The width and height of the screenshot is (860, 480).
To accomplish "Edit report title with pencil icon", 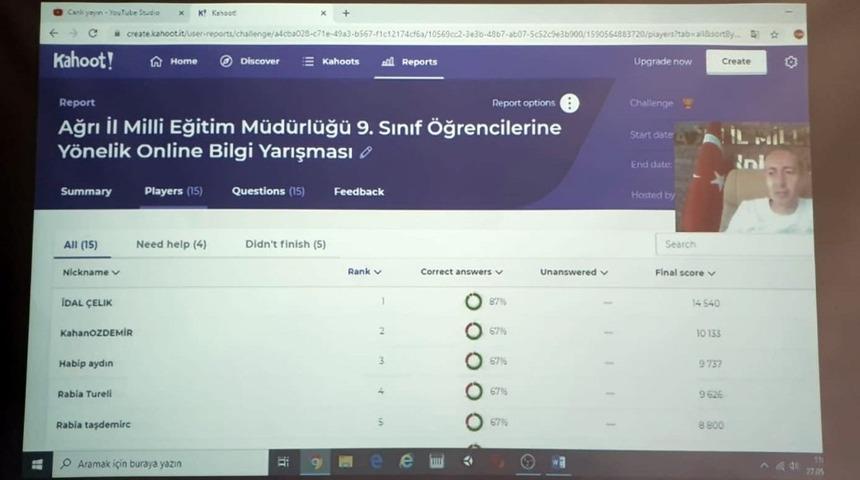I will point(366,153).
